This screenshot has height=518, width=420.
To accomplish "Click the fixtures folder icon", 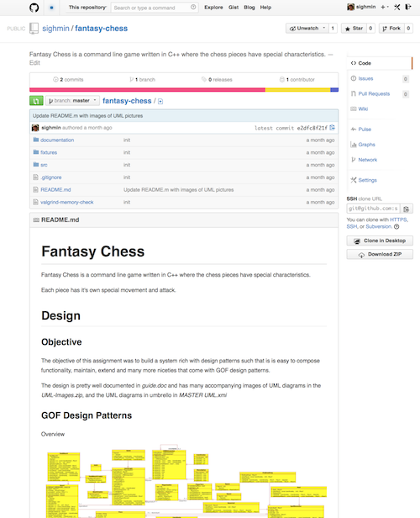I will 36,152.
